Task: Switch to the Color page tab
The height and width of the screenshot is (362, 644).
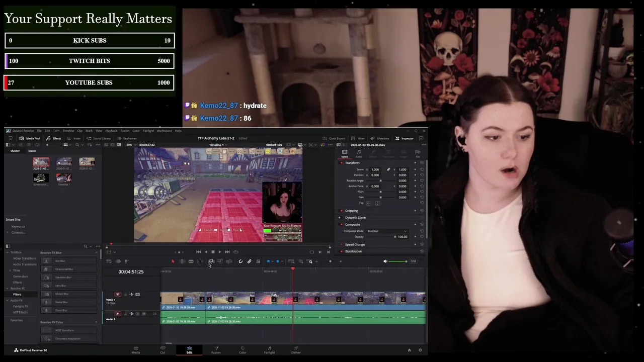Action: tap(243, 350)
